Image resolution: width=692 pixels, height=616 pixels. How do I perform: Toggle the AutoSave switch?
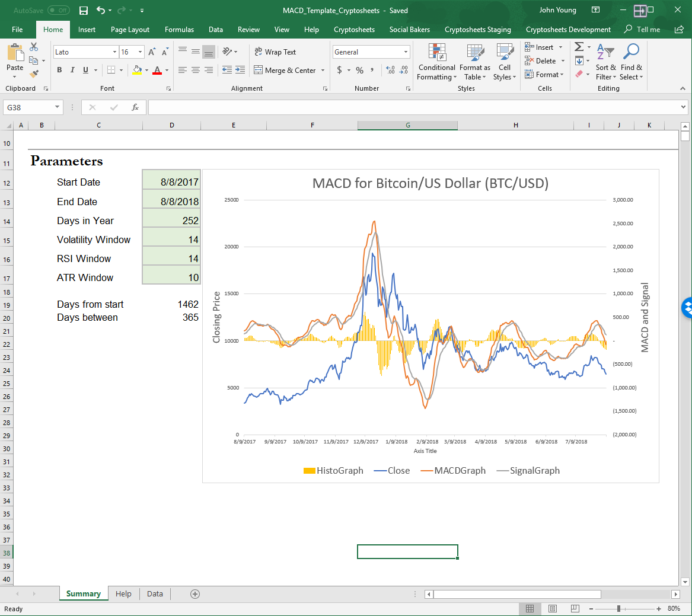58,10
